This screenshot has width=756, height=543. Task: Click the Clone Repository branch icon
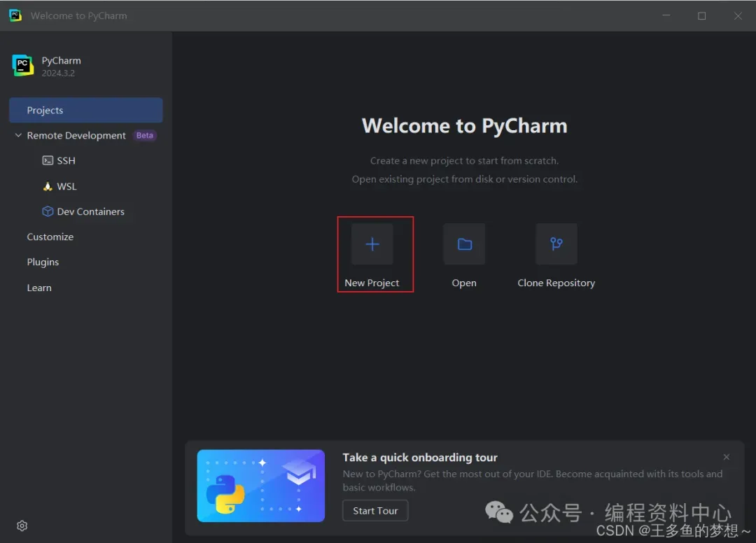pyautogui.click(x=556, y=244)
